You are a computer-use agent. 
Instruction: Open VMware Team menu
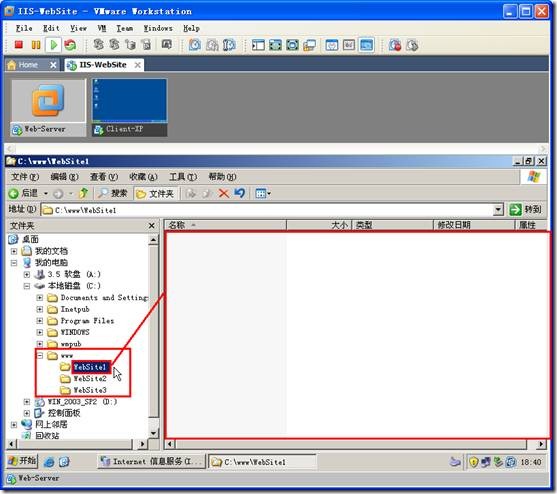tap(125, 28)
